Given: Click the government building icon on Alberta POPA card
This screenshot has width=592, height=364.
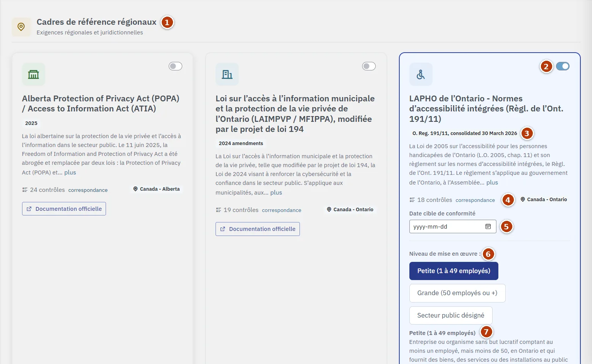Looking at the screenshot, I should (x=34, y=74).
